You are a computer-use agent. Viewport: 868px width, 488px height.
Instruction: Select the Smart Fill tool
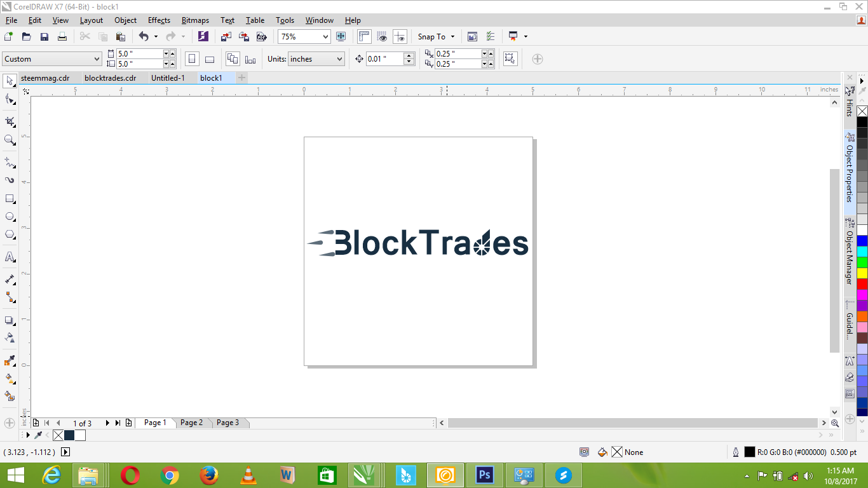point(10,396)
